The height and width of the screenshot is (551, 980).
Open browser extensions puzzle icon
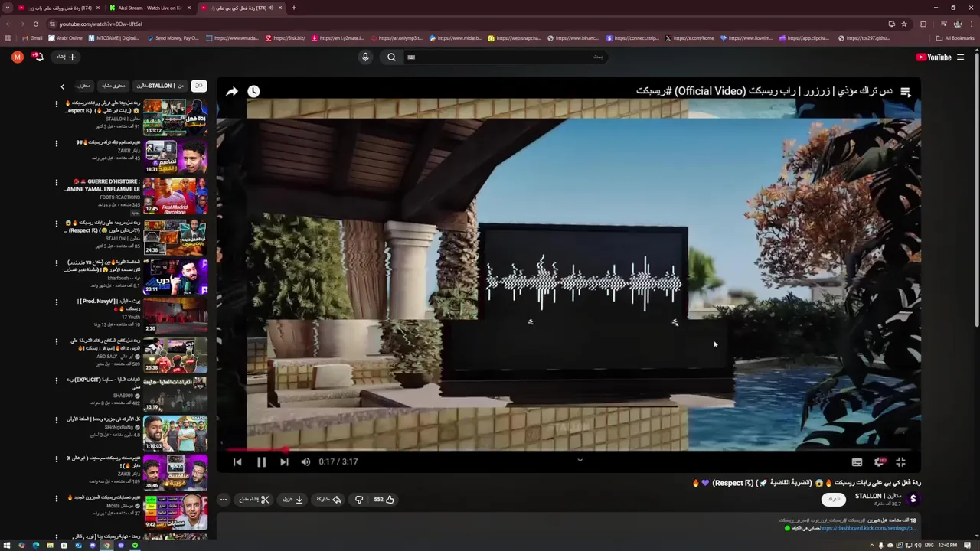(x=923, y=24)
